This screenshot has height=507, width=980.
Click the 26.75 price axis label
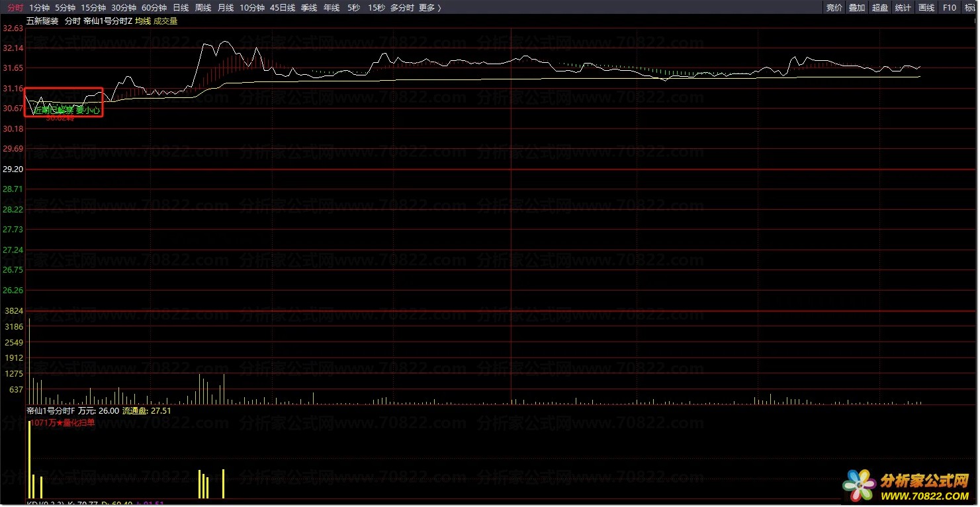click(x=13, y=270)
